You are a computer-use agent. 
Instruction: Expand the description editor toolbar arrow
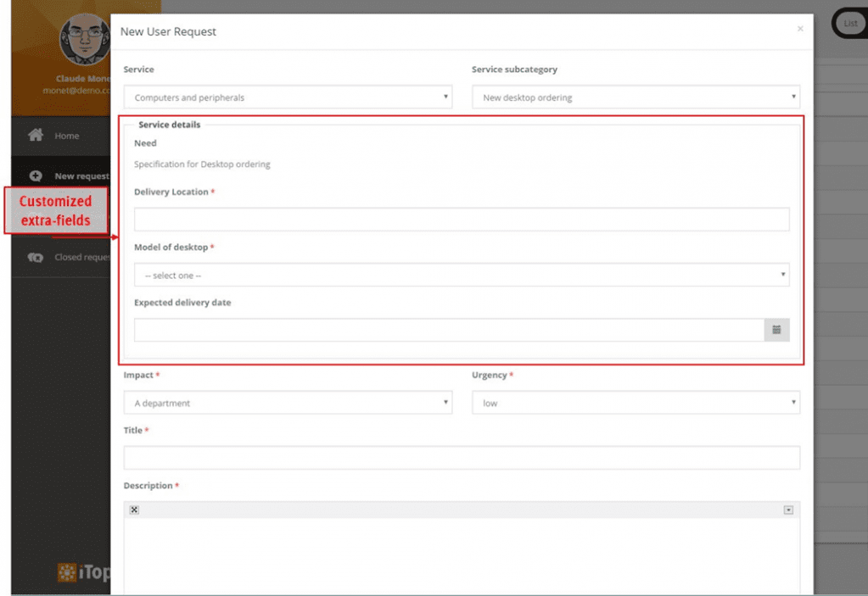pyautogui.click(x=788, y=508)
